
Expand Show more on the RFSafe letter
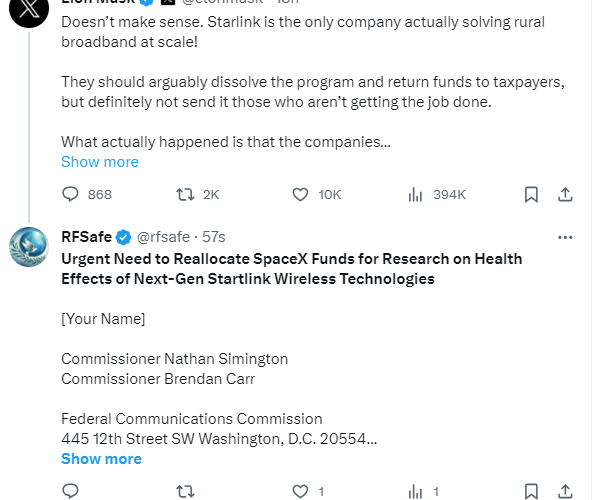[101, 459]
